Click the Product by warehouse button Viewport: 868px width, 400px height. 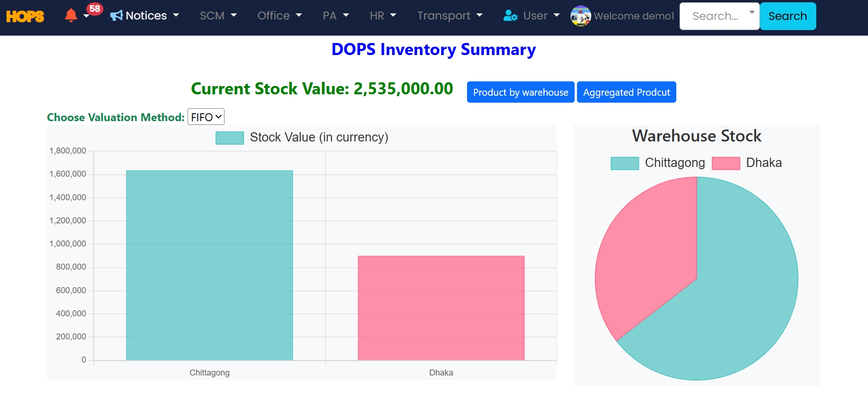click(521, 92)
